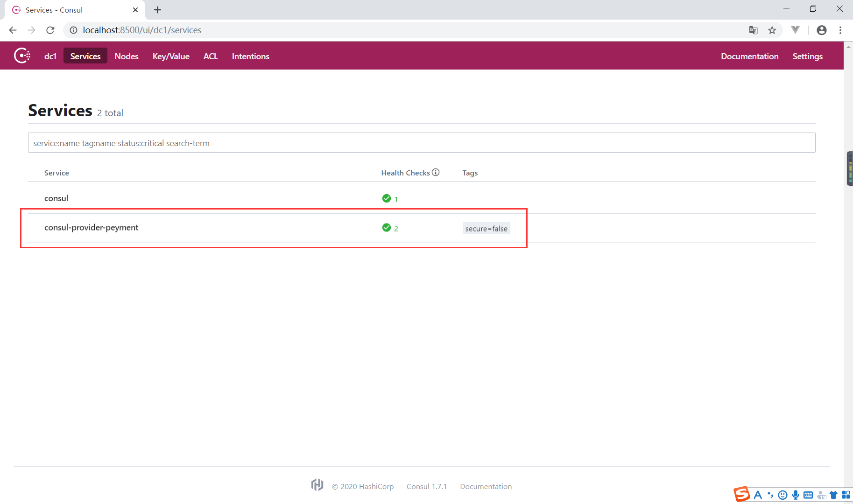Click the © 2020 HashiCorp footer link
This screenshot has height=504, width=853.
(363, 486)
